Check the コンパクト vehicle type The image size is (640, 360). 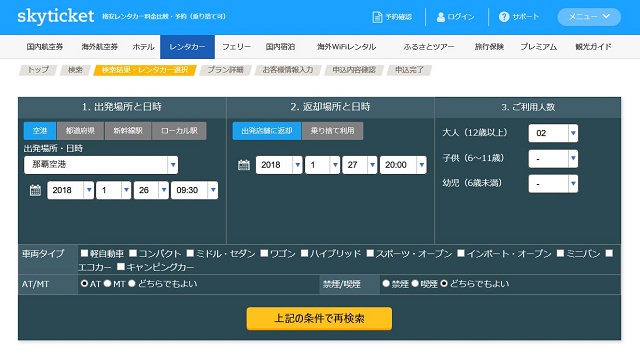(x=133, y=253)
